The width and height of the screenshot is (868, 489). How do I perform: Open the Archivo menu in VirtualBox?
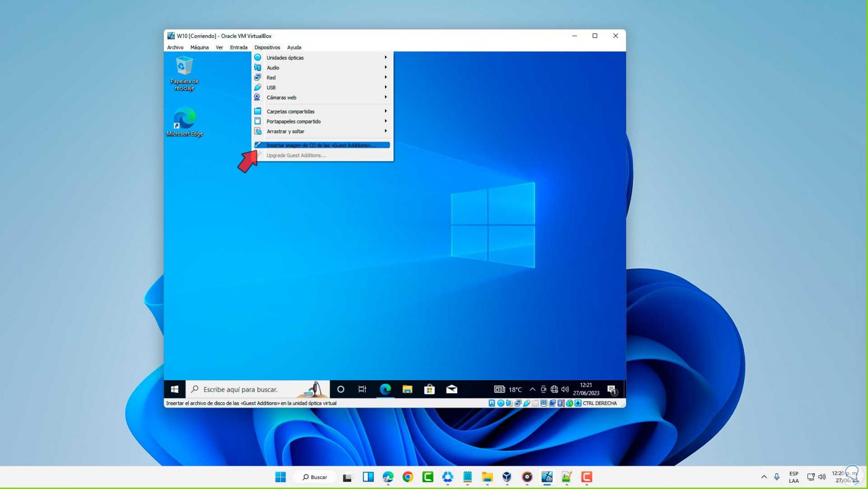point(175,47)
